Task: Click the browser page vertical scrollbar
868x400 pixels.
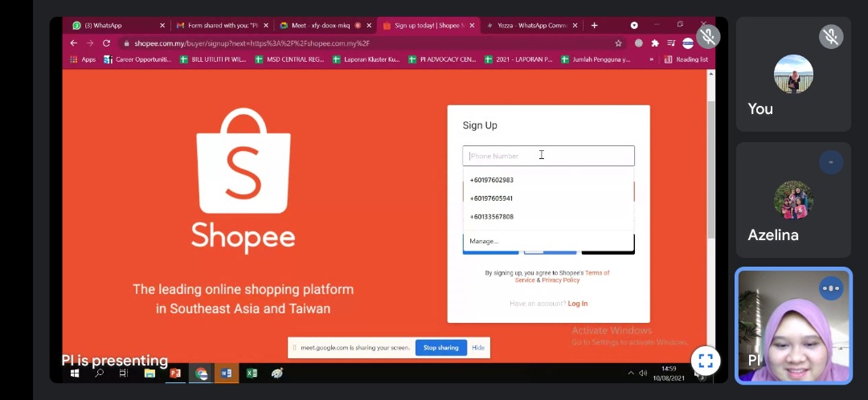Action: click(710, 170)
